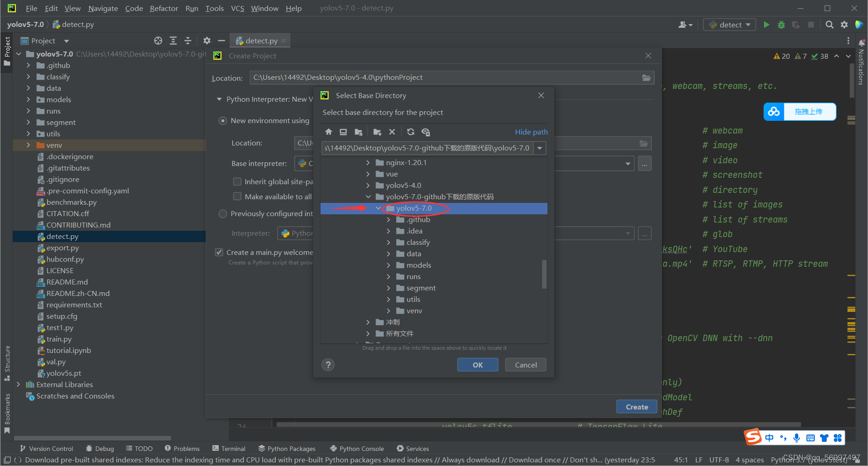Expand External Libraries node
The width and height of the screenshot is (868, 466).
click(x=18, y=385)
